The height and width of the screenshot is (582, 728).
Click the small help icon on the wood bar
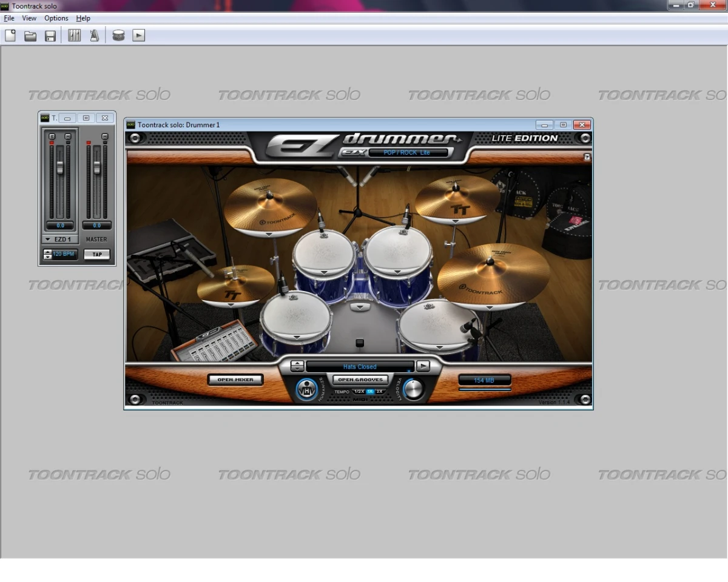(x=587, y=158)
